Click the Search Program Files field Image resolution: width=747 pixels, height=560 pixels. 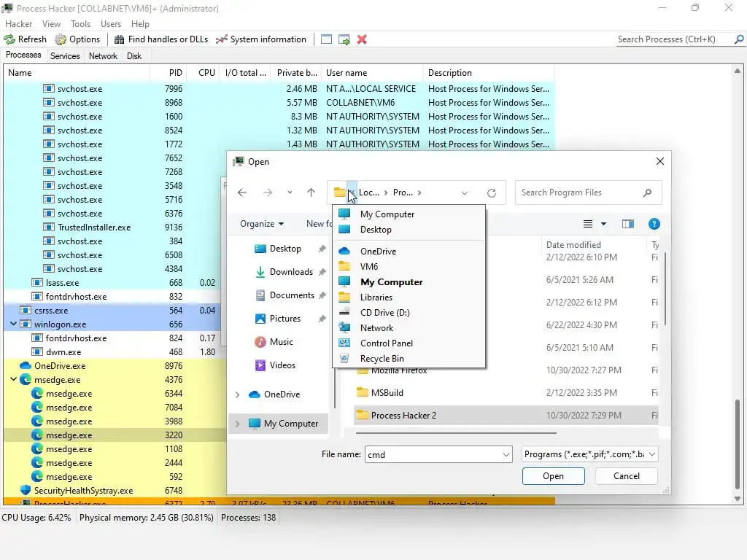point(588,192)
